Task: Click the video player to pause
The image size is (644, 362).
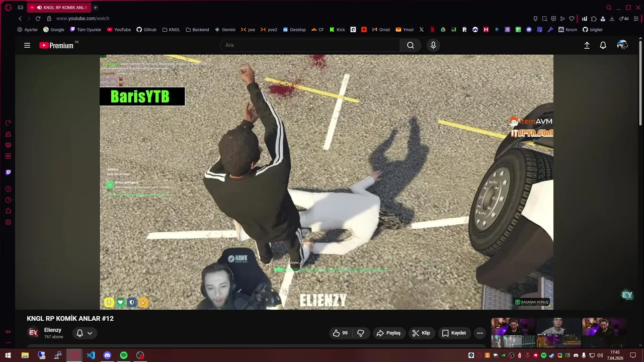Action: 326,182
